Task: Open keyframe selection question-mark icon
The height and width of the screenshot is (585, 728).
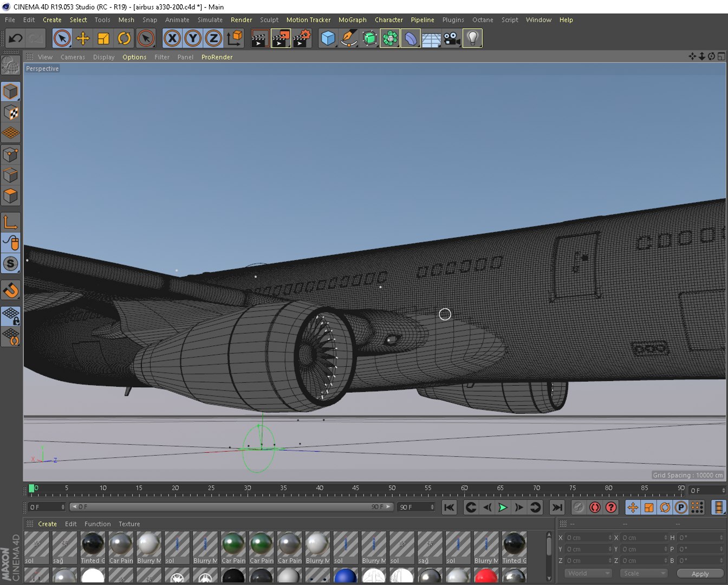Action: tap(611, 508)
